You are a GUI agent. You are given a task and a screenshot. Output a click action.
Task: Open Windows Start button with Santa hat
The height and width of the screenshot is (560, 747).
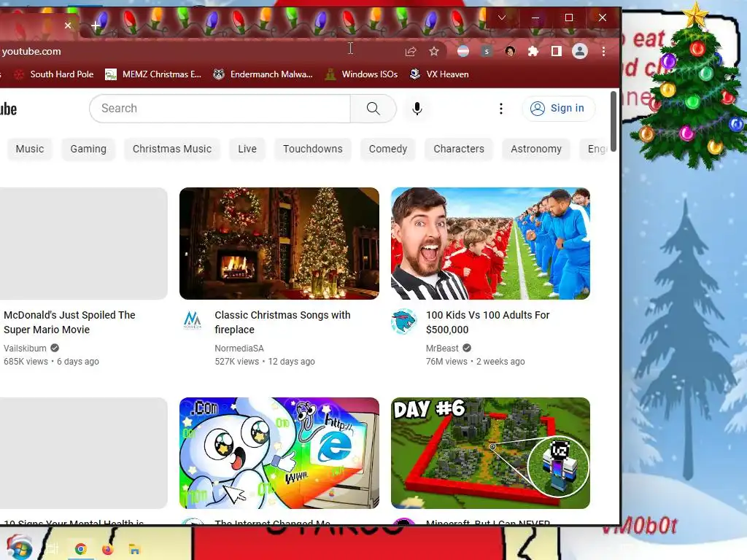pyautogui.click(x=19, y=548)
